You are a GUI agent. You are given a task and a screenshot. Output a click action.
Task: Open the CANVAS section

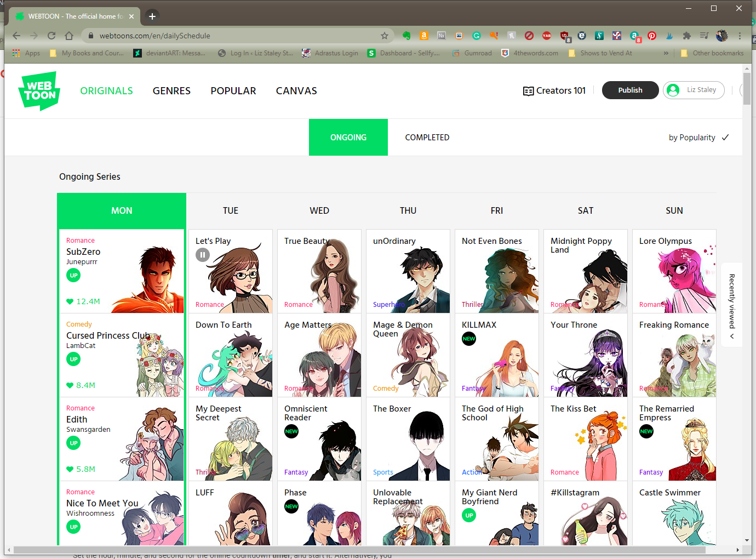(x=296, y=91)
